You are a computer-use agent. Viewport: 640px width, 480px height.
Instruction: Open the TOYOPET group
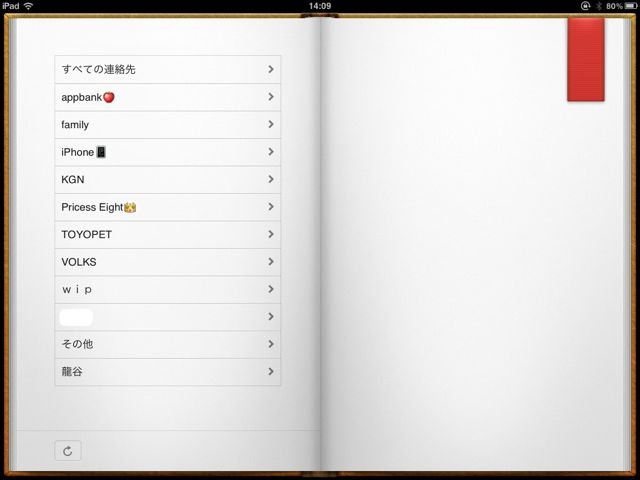168,235
